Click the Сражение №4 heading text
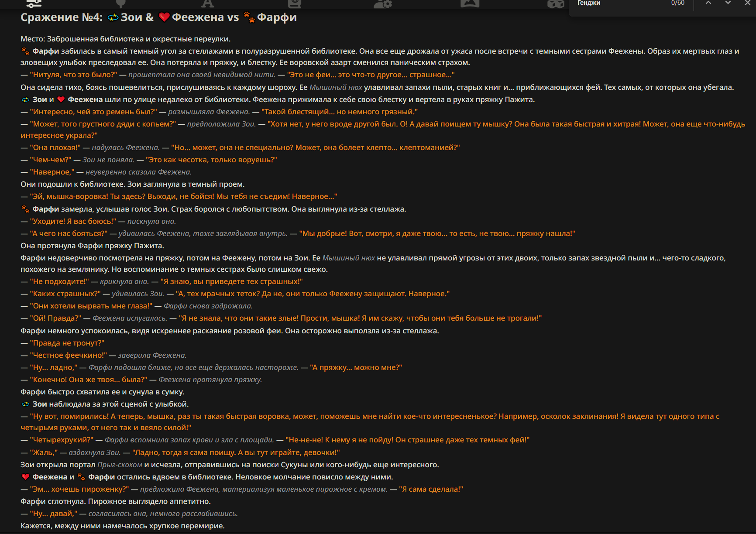The width and height of the screenshot is (756, 534). pos(62,17)
